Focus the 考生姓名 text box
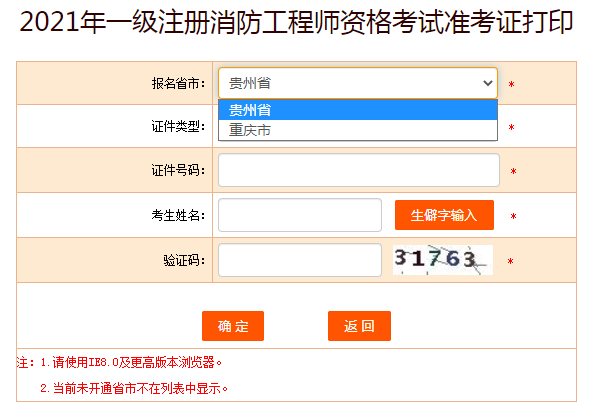 pos(299,215)
